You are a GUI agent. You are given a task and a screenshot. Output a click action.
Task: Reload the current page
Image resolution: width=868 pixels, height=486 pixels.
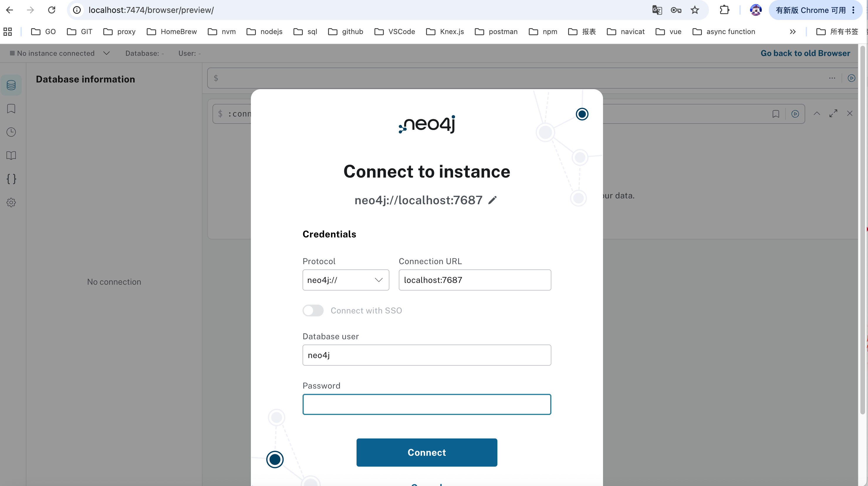pyautogui.click(x=52, y=10)
